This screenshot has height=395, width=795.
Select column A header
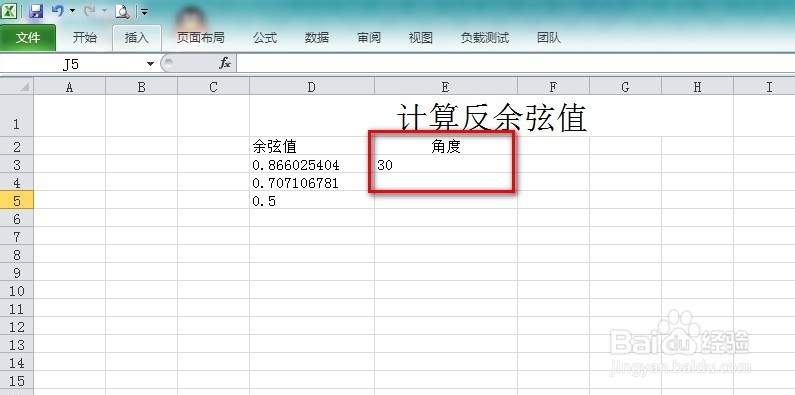69,87
